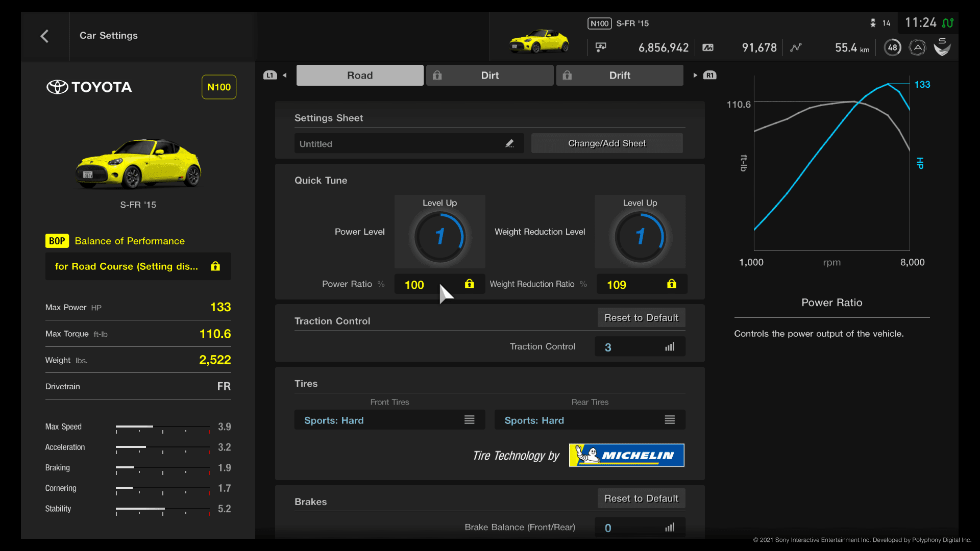Click the L1 shoulder button icon
Screen dimensions: 980x551
(270, 75)
